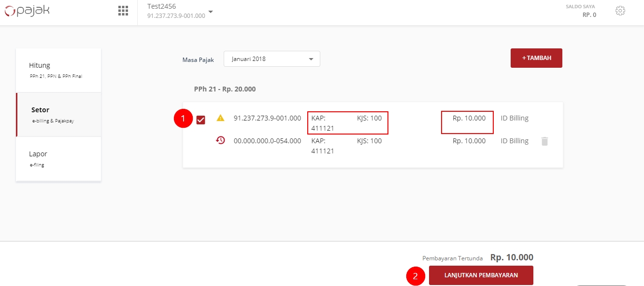This screenshot has width=644, height=286.
Task: Open the Masa Pajak Januari 2018 dropdown
Action: pyautogui.click(x=272, y=59)
